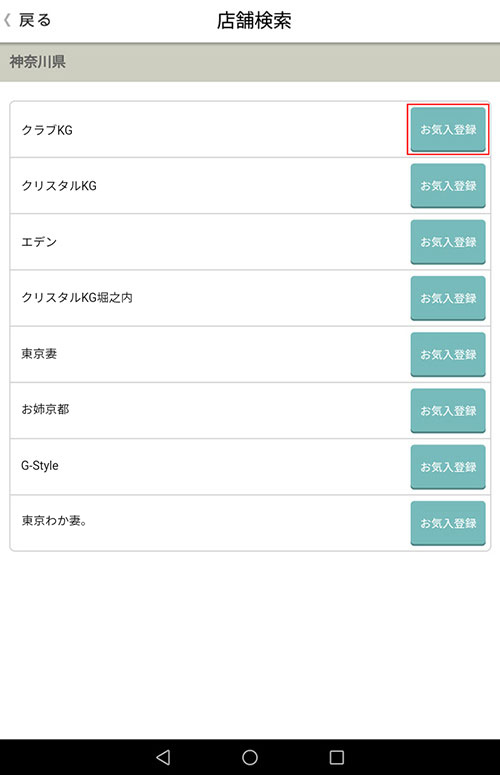
Task: Select the 神奈川県 section header
Action: [250, 62]
